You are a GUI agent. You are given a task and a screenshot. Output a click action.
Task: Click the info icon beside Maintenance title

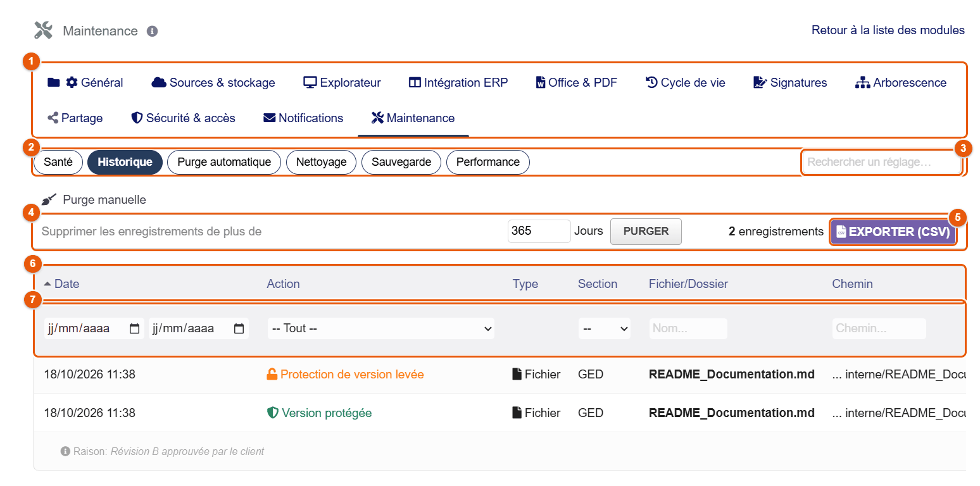point(152,31)
